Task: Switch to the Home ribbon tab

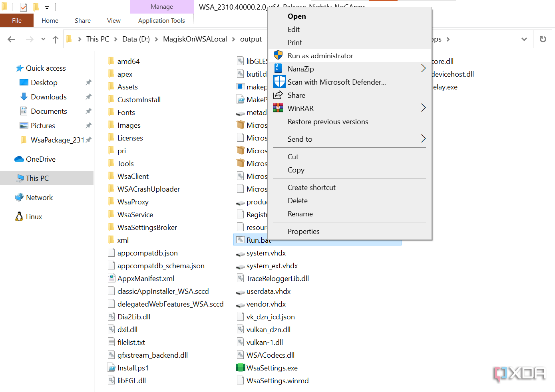Action: click(x=50, y=20)
